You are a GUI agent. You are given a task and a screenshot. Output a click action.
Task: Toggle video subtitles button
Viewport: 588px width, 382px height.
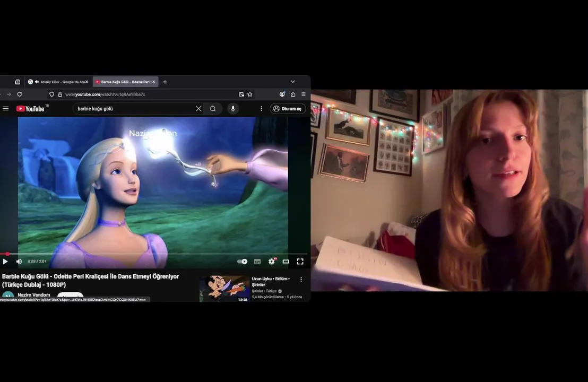point(257,261)
